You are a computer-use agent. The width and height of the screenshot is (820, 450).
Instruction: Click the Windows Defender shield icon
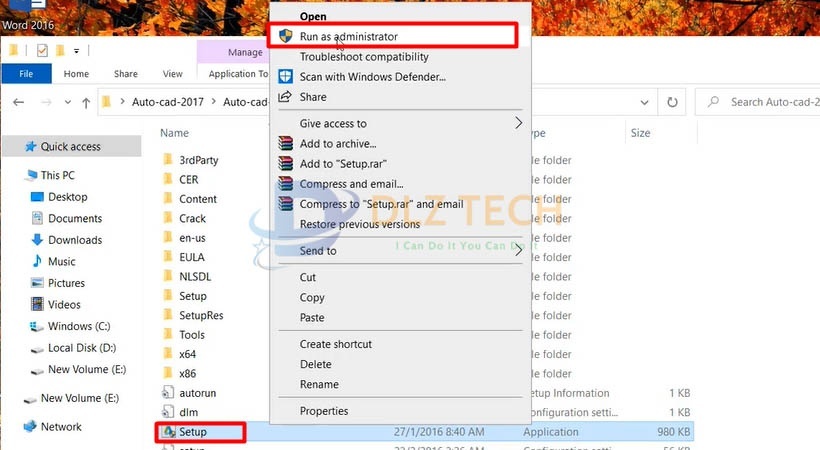click(x=285, y=77)
